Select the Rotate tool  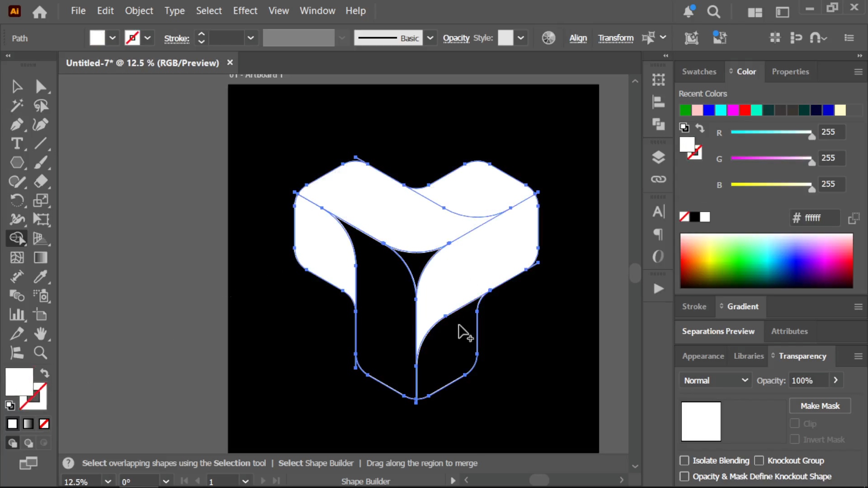pos(17,201)
